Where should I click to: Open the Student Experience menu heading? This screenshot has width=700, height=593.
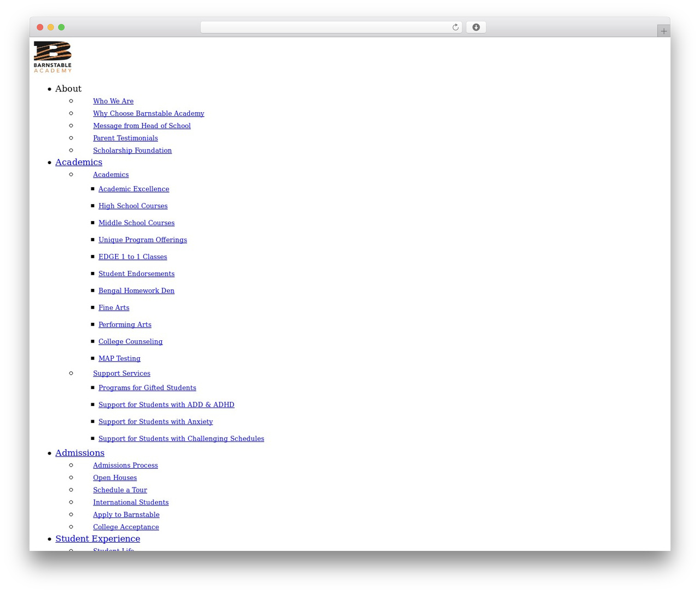point(98,539)
